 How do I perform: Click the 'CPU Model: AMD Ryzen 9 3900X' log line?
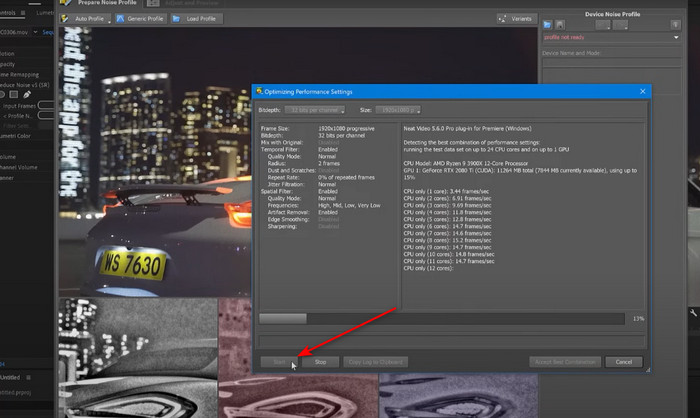click(x=466, y=163)
